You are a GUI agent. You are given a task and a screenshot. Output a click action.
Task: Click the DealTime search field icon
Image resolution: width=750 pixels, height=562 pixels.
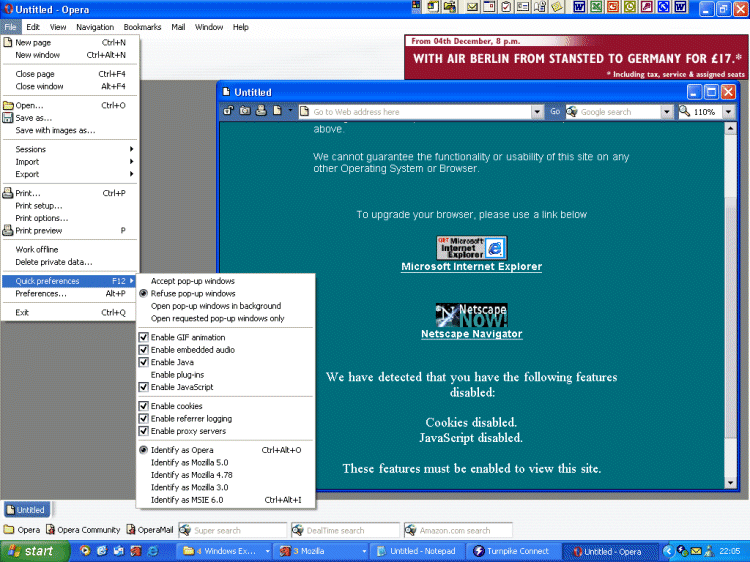(x=298, y=530)
